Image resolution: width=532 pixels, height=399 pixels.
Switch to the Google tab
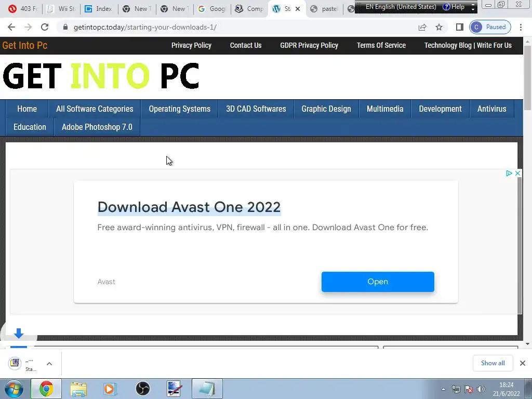212,9
